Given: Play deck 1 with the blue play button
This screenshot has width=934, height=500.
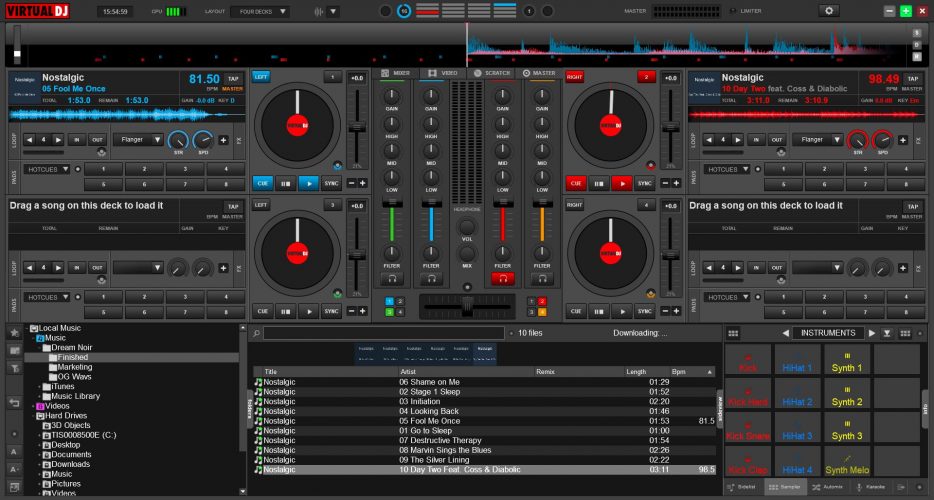Looking at the screenshot, I should click(x=309, y=184).
